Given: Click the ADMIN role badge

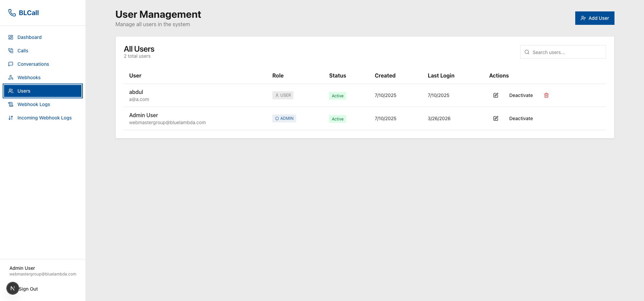Looking at the screenshot, I should pos(284,118).
